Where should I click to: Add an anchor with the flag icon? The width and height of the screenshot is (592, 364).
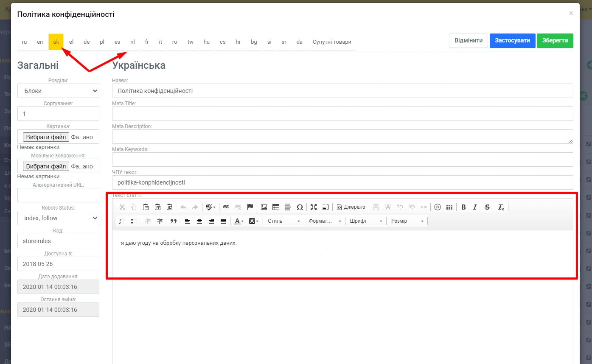click(x=250, y=207)
